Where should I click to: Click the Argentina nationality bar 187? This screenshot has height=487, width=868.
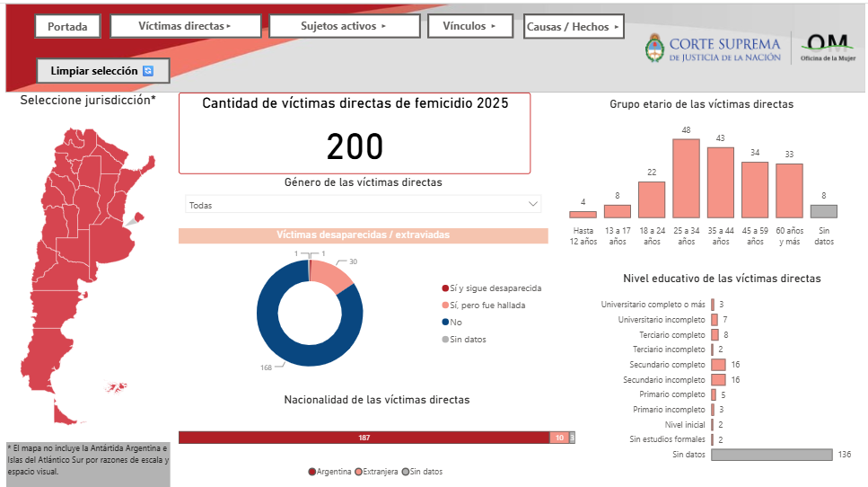tap(364, 438)
